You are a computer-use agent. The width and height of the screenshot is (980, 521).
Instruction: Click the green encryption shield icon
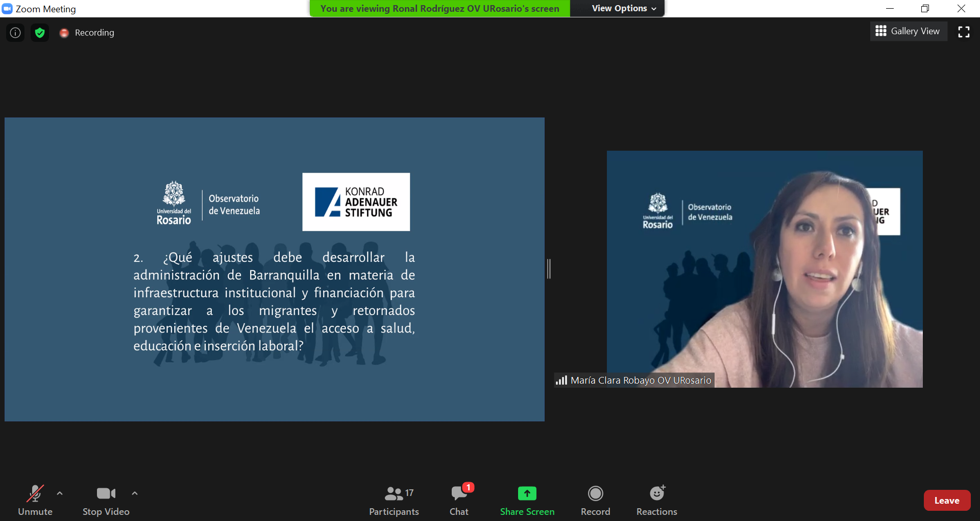point(40,33)
